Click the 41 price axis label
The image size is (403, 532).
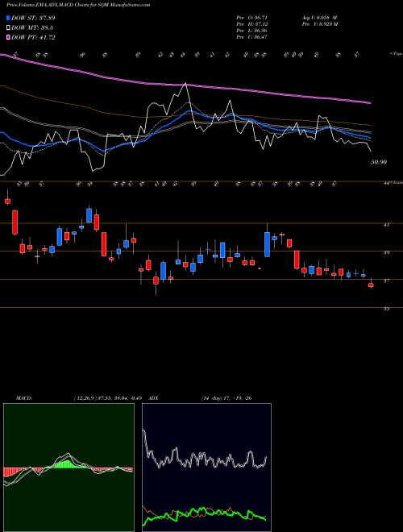[387, 225]
